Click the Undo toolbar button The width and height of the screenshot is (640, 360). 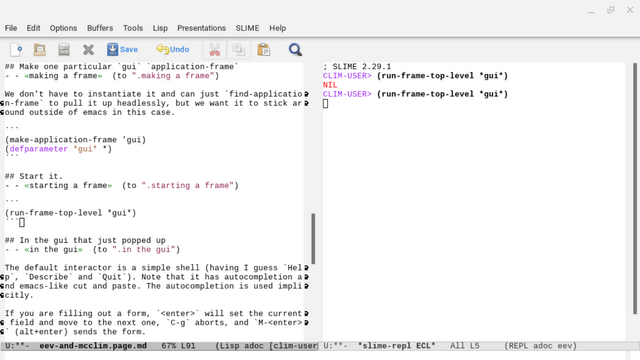pos(173,49)
